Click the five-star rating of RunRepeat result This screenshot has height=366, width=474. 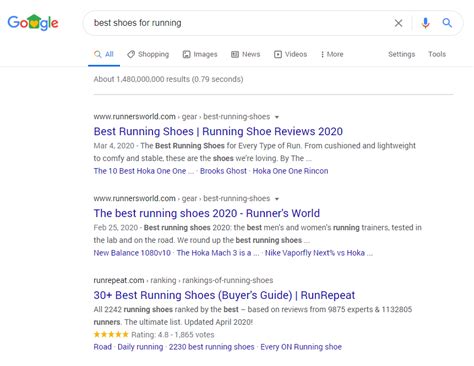point(111,334)
